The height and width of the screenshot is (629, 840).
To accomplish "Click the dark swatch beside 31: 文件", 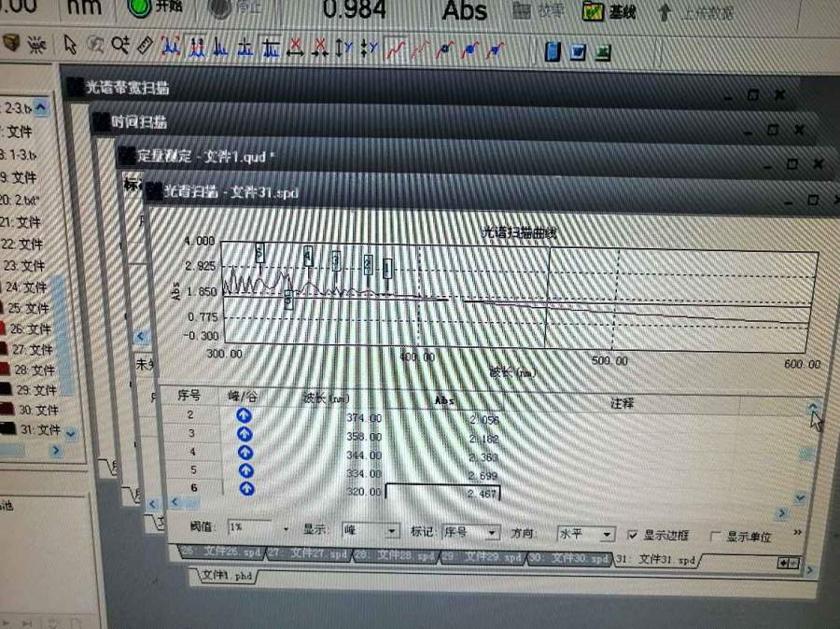I will coord(7,428).
